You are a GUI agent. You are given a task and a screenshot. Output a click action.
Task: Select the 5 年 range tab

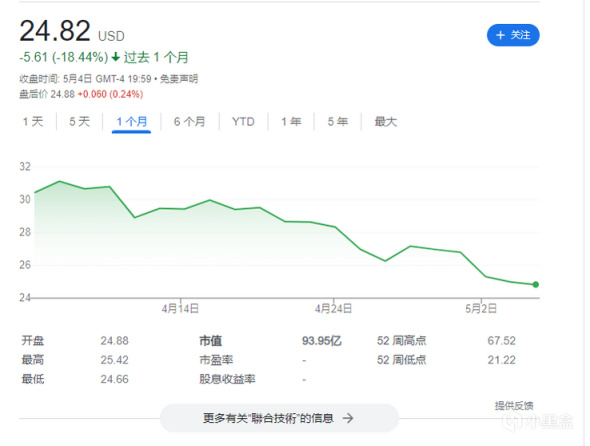click(x=338, y=122)
